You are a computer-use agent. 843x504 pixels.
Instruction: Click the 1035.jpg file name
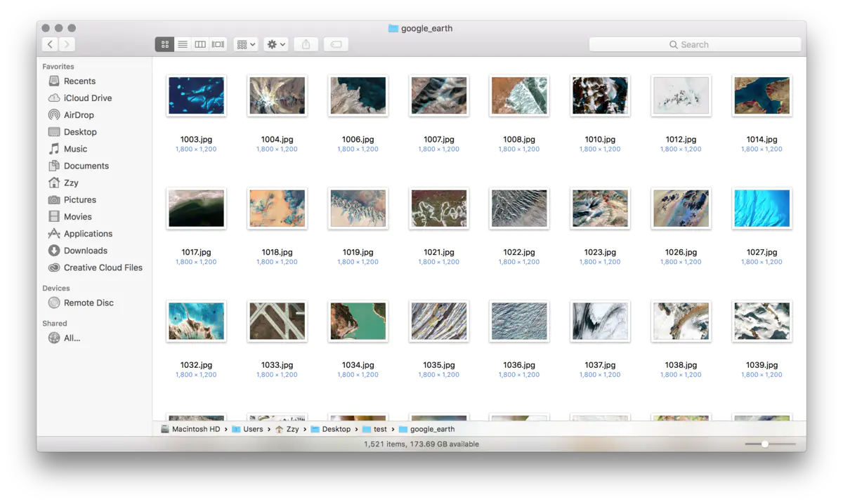pyautogui.click(x=439, y=365)
